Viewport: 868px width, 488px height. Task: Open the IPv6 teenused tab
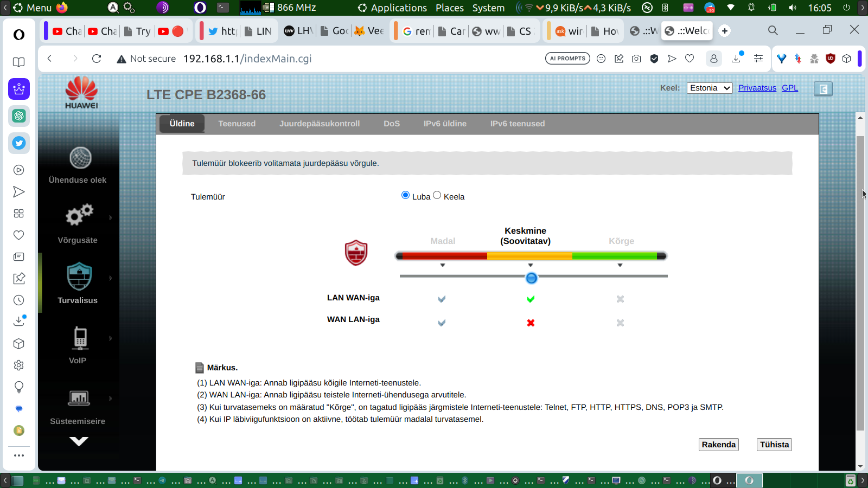(x=518, y=124)
